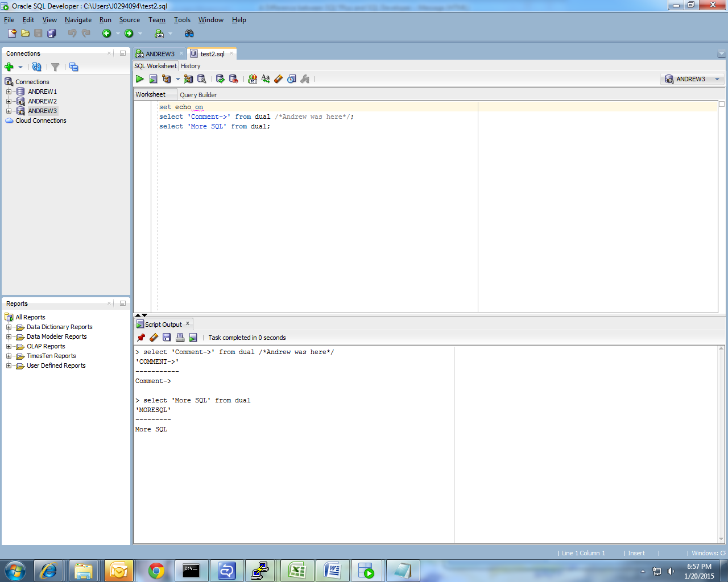Expand User Defined Reports
This screenshot has width=728, height=582.
click(9, 365)
